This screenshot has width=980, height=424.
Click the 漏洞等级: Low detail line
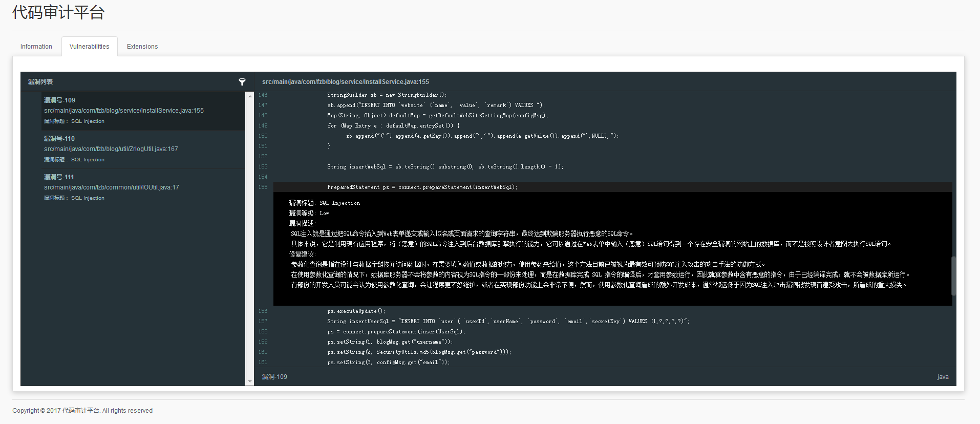309,214
